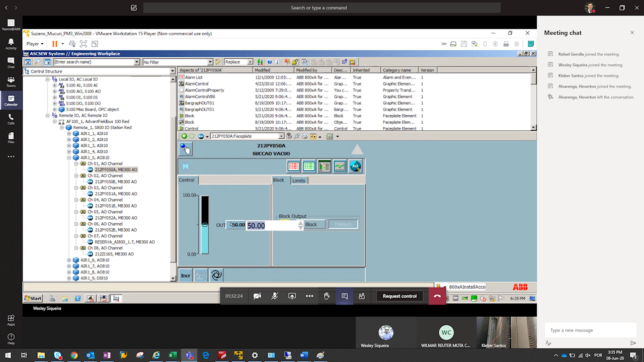Screen dimensions: 644x362
Task: Click the OUT bargraph slider handle
Action: (205, 225)
